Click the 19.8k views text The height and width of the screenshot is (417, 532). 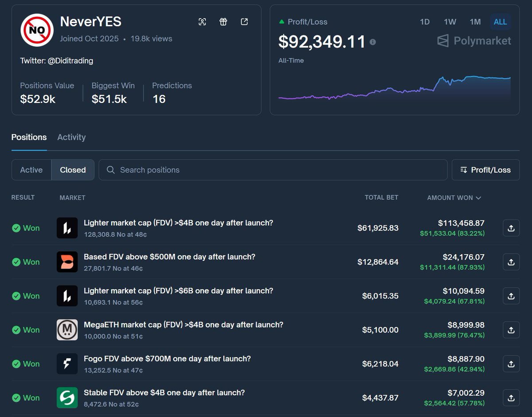[x=151, y=39]
